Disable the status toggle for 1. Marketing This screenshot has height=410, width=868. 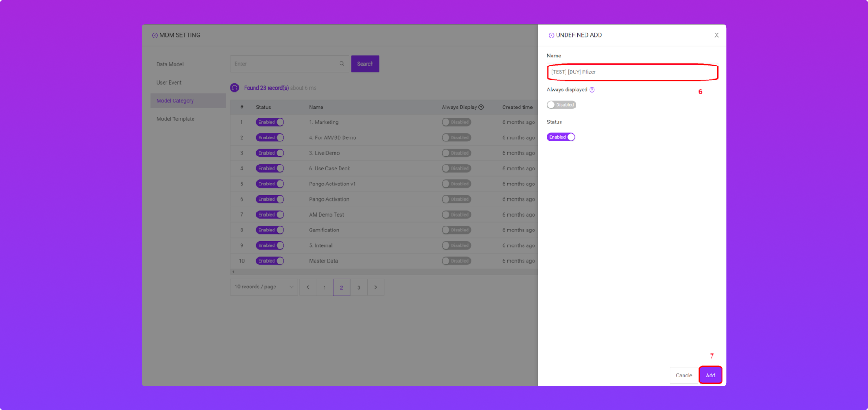[270, 122]
